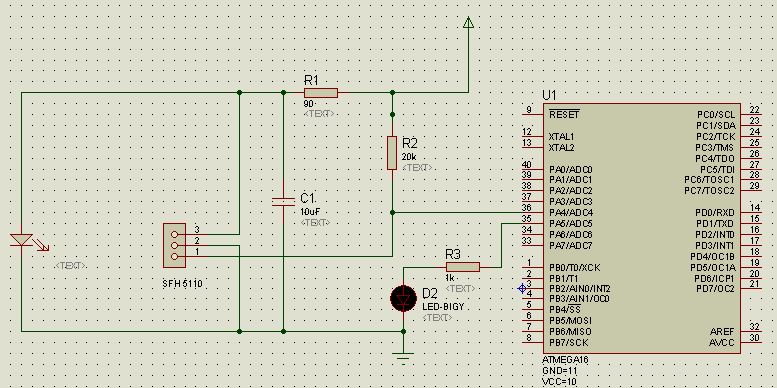This screenshot has height=388, width=777.
Task: Click the PB2/AIN0/INT2 pin marker
Action: (x=522, y=288)
